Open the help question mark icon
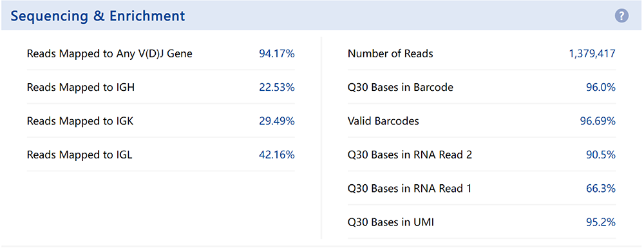The image size is (644, 248). 621,16
